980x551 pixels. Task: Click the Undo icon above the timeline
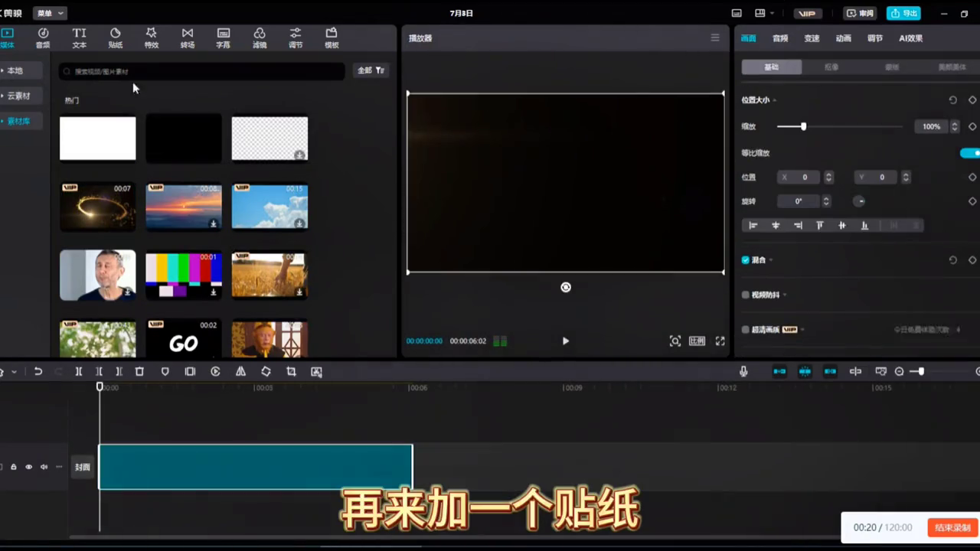click(38, 371)
